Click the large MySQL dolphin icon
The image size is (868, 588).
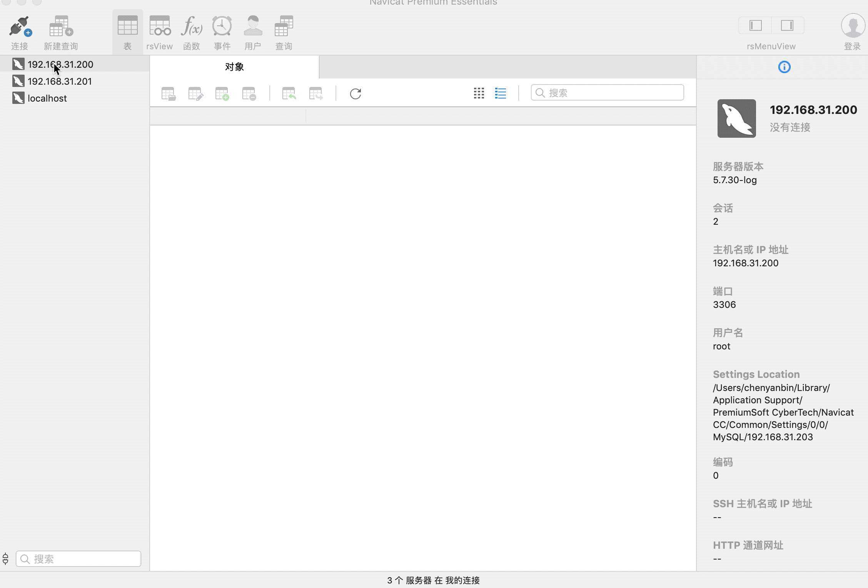736,119
